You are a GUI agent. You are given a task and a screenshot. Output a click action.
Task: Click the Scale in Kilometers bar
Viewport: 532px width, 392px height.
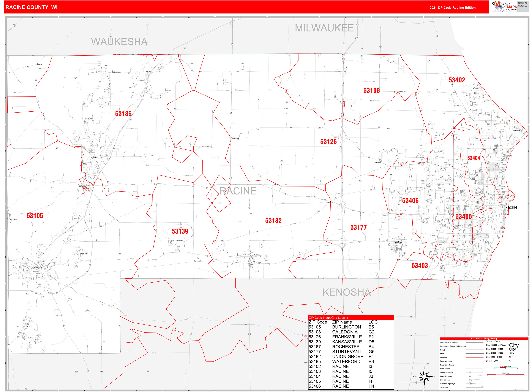coord(506,368)
